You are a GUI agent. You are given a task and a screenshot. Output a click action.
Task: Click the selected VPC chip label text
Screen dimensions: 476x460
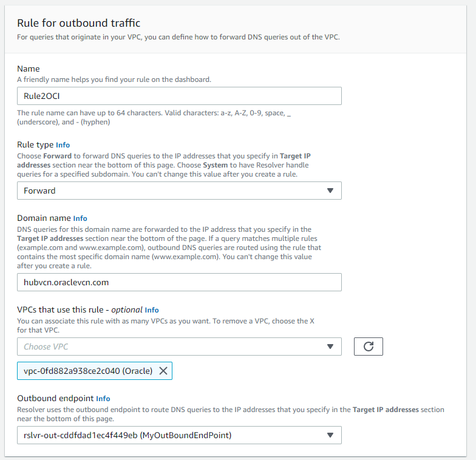tap(88, 371)
